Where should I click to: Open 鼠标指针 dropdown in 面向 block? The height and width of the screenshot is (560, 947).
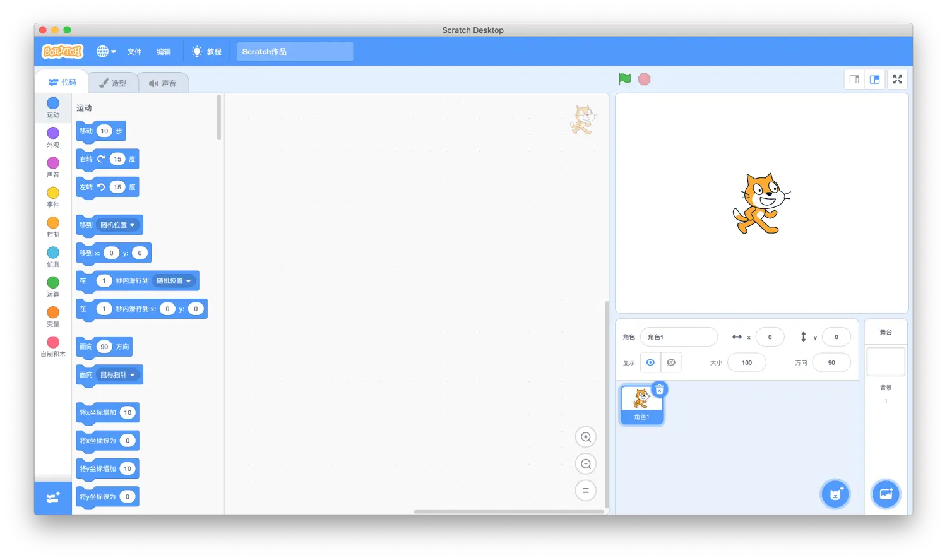click(x=118, y=375)
